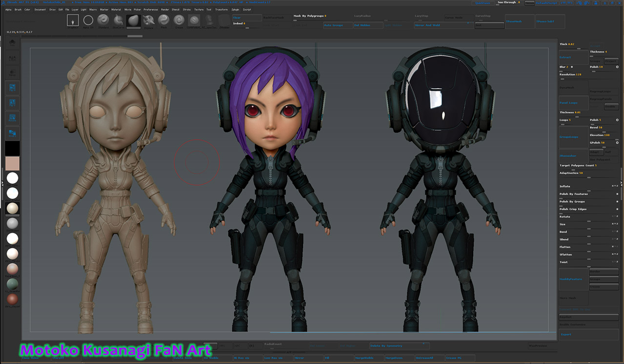Adjust the See-through slider
The image size is (624, 364).
(x=507, y=3)
